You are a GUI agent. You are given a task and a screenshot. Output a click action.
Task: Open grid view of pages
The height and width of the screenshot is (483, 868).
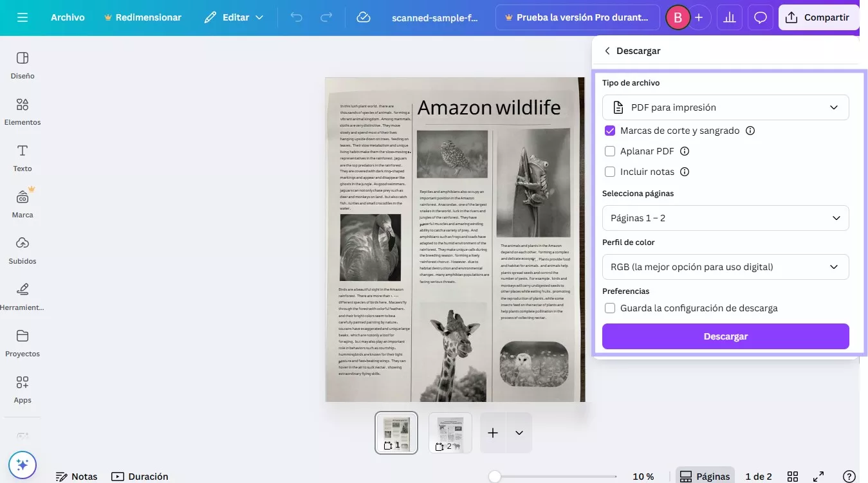coord(793,477)
